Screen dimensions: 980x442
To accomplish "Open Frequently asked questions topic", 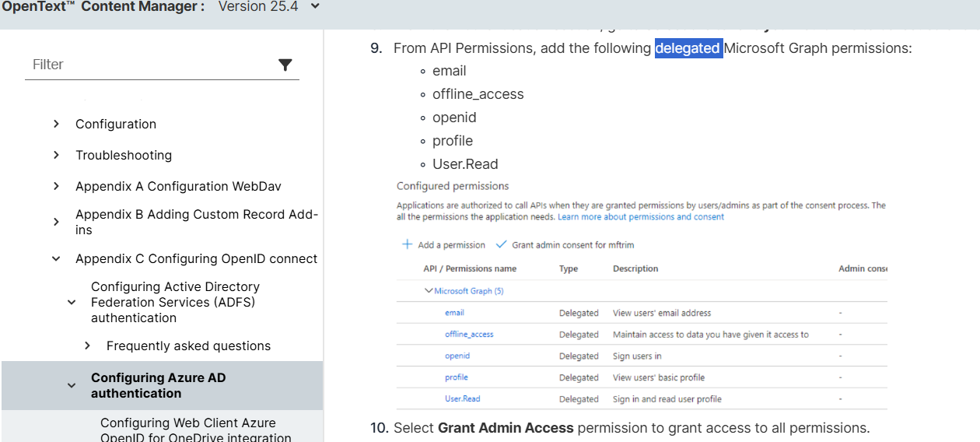I will point(188,346).
